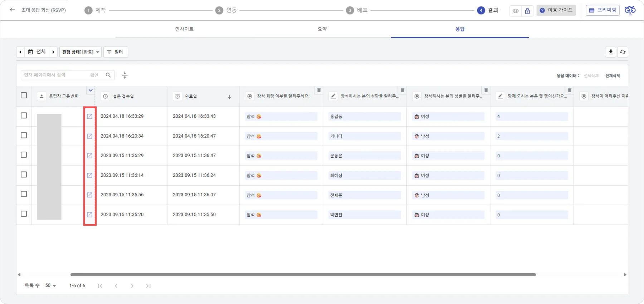Image resolution: width=644 pixels, height=304 pixels.
Task: Go to the last page
Action: [x=148, y=286]
